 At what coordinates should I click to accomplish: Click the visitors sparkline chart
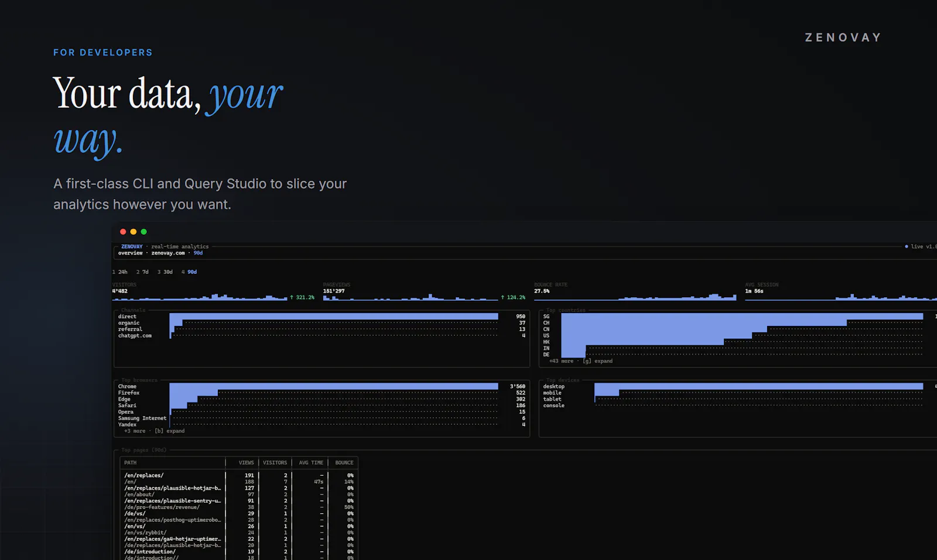[200, 297]
